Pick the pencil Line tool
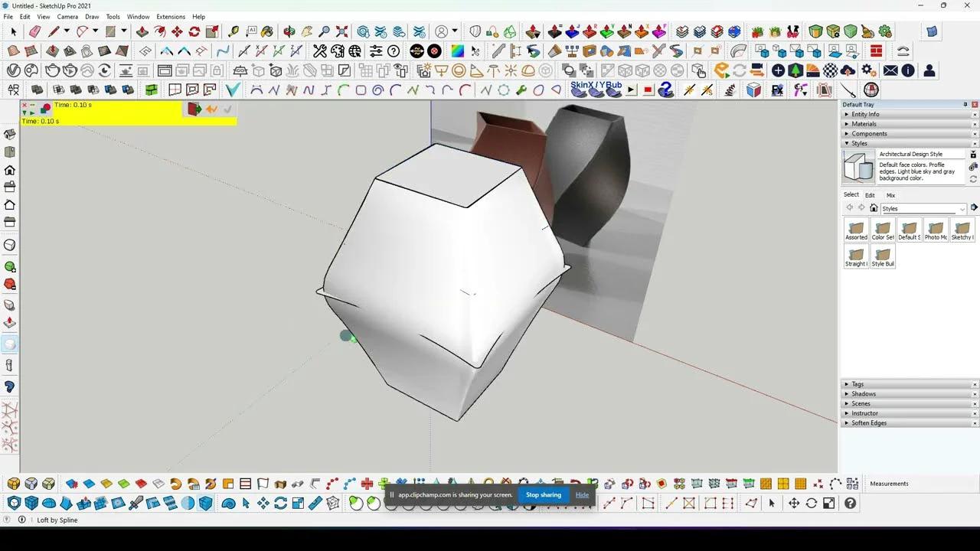The image size is (980, 551). [53, 31]
